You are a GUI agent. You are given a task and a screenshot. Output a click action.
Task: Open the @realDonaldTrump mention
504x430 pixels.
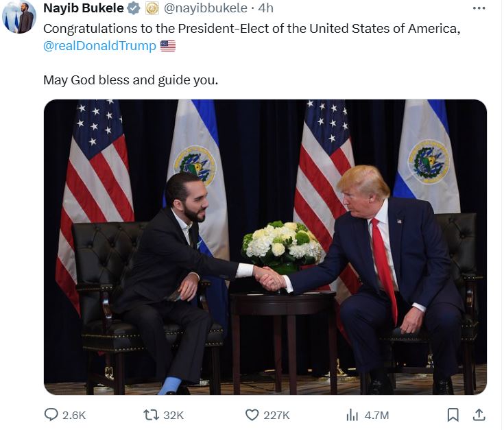coord(99,46)
